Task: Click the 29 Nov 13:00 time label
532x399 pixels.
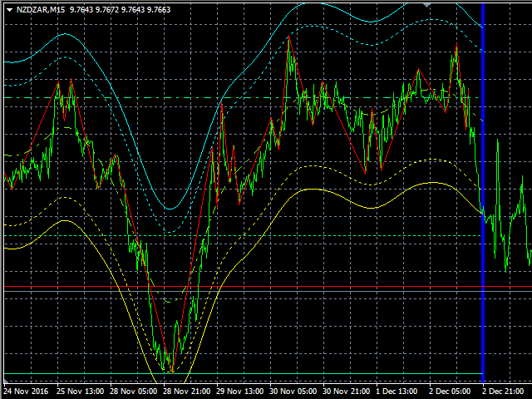Action: (x=240, y=392)
